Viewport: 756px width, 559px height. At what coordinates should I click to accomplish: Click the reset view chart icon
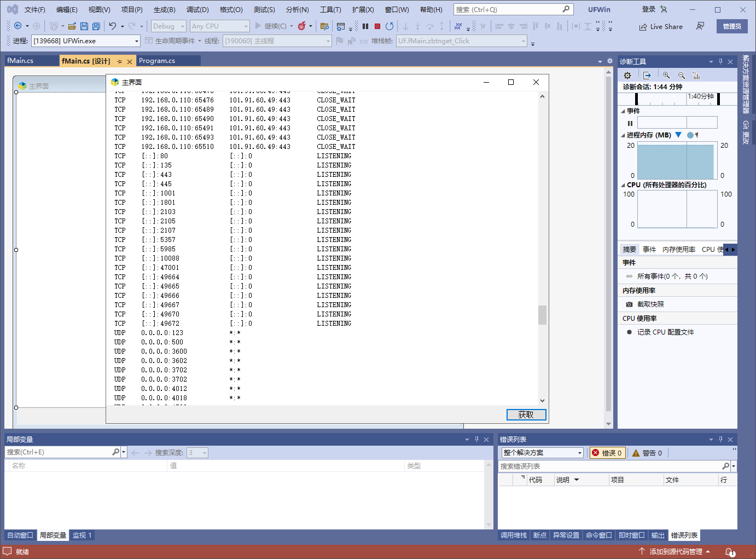tap(696, 76)
